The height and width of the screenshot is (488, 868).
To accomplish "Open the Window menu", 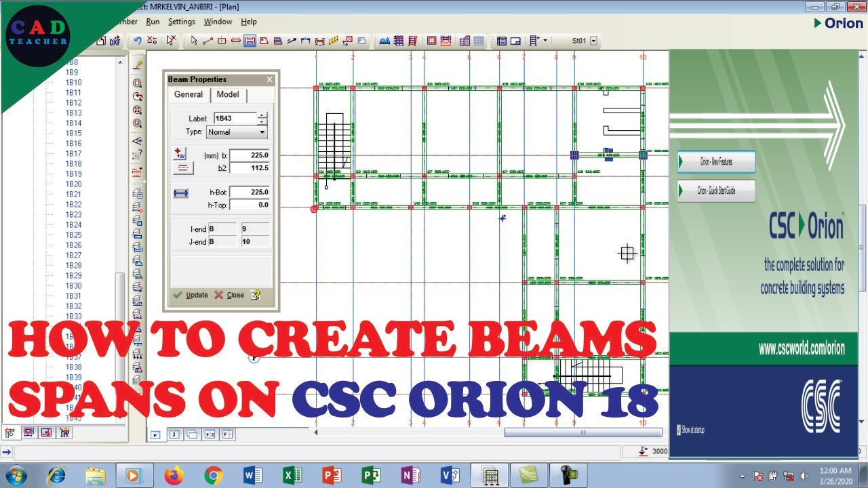I will (x=218, y=22).
